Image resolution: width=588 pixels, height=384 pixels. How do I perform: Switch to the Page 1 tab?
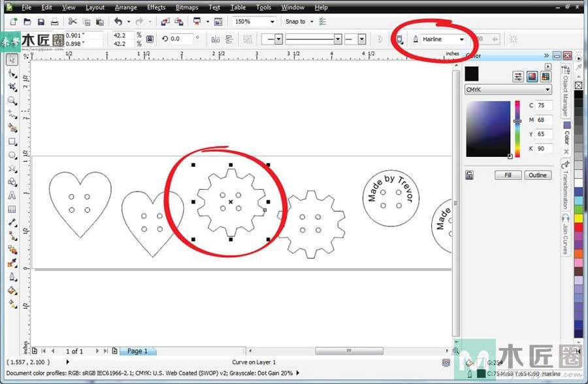137,351
